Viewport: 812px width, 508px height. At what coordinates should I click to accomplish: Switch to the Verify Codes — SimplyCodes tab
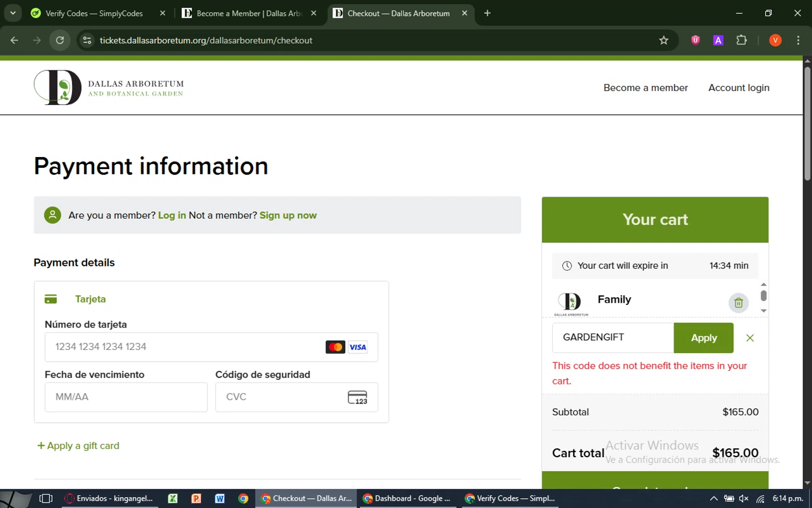point(94,13)
